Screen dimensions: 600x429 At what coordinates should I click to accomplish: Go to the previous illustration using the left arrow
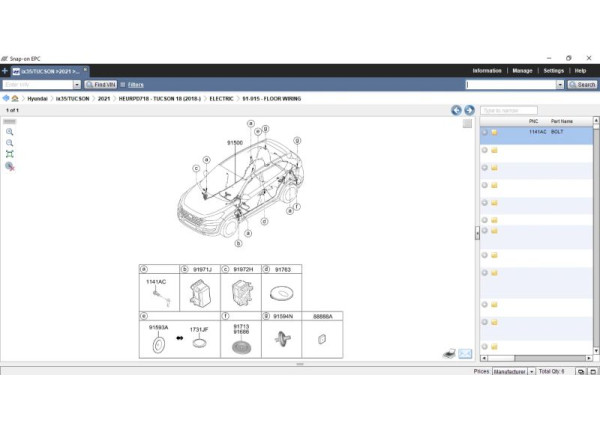point(457,110)
